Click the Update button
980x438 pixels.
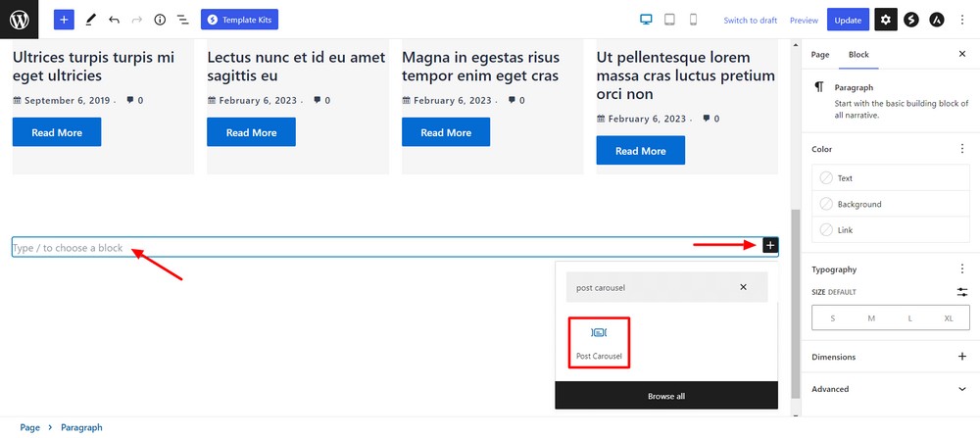pyautogui.click(x=848, y=20)
